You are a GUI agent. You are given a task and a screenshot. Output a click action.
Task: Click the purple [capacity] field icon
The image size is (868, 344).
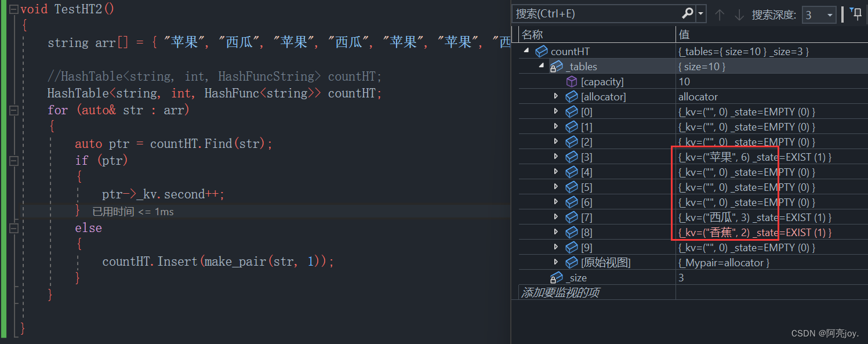572,82
